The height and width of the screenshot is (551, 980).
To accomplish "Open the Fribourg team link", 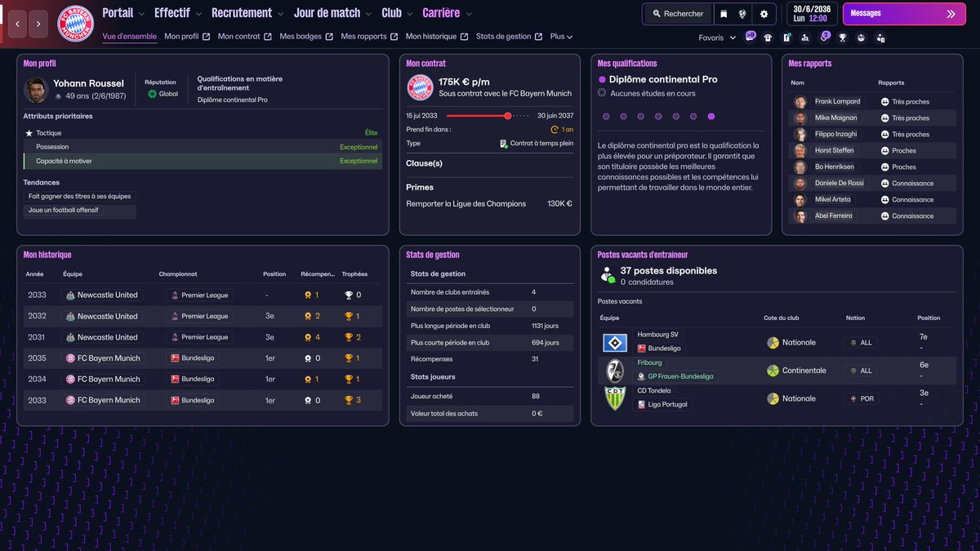I will pyautogui.click(x=650, y=362).
